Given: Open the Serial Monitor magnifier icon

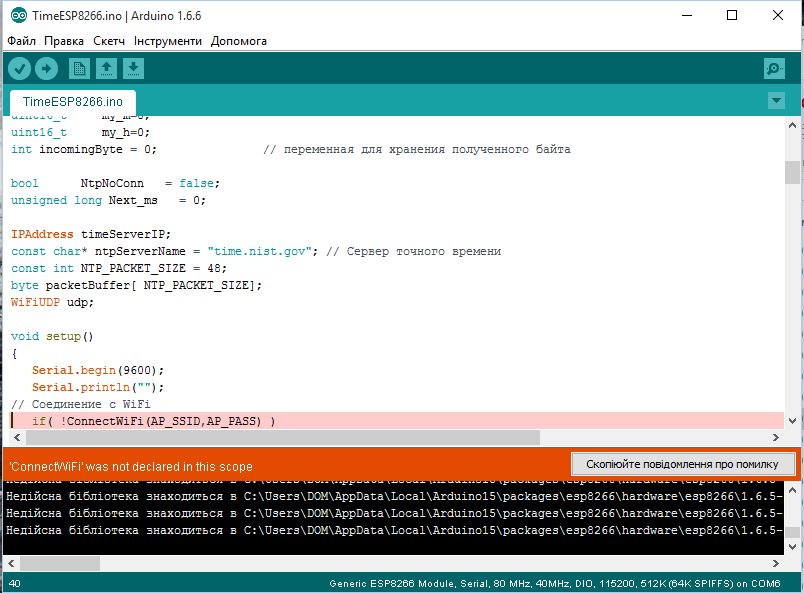Looking at the screenshot, I should click(774, 68).
